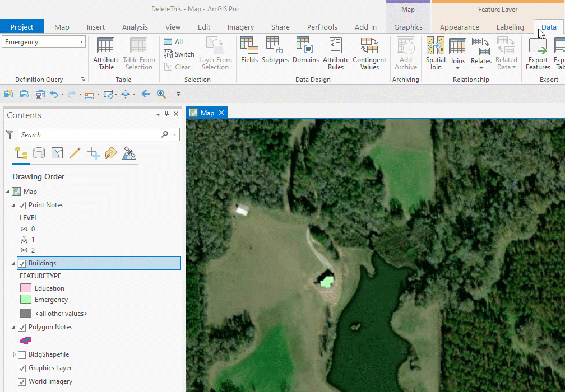Enable the BldgShapefile layer checkbox
The width and height of the screenshot is (565, 392).
(x=22, y=354)
